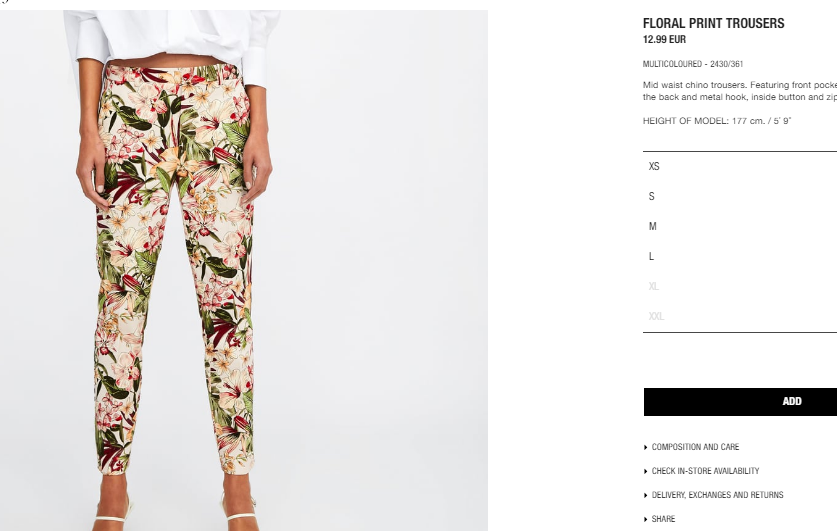Expand Delivery, Exchanges and Returns
Image resolution: width=837 pixels, height=531 pixels.
(x=717, y=495)
